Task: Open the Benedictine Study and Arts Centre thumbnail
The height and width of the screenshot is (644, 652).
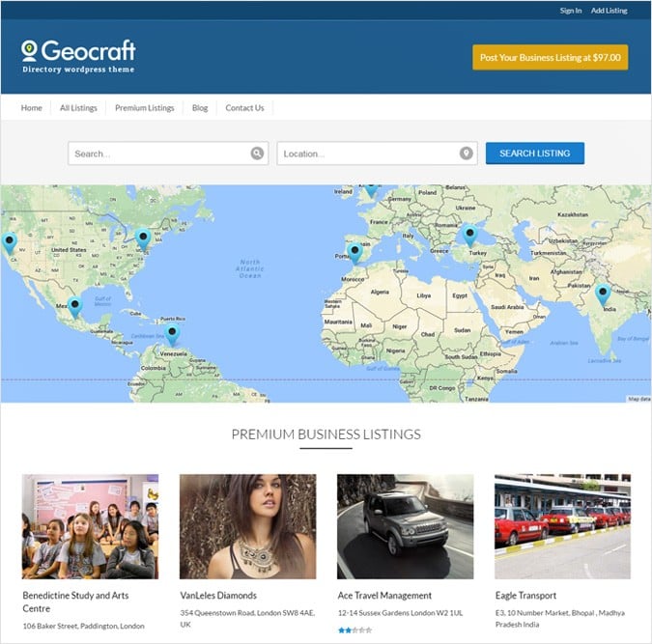Action: point(90,526)
